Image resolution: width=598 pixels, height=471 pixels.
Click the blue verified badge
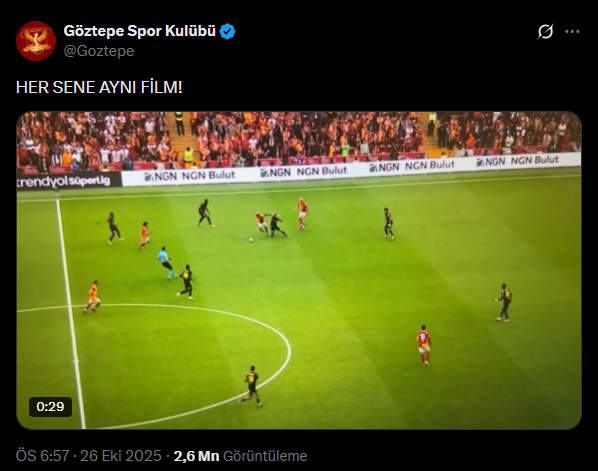click(228, 31)
